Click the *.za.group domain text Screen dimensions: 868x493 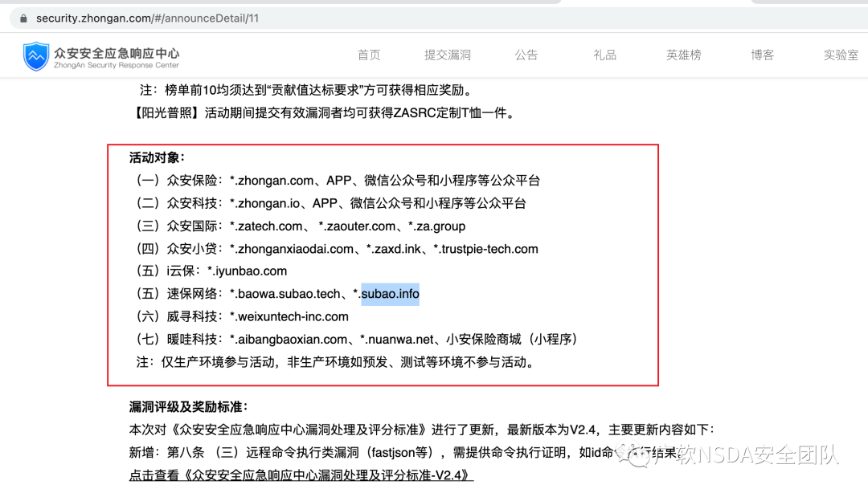click(436, 226)
